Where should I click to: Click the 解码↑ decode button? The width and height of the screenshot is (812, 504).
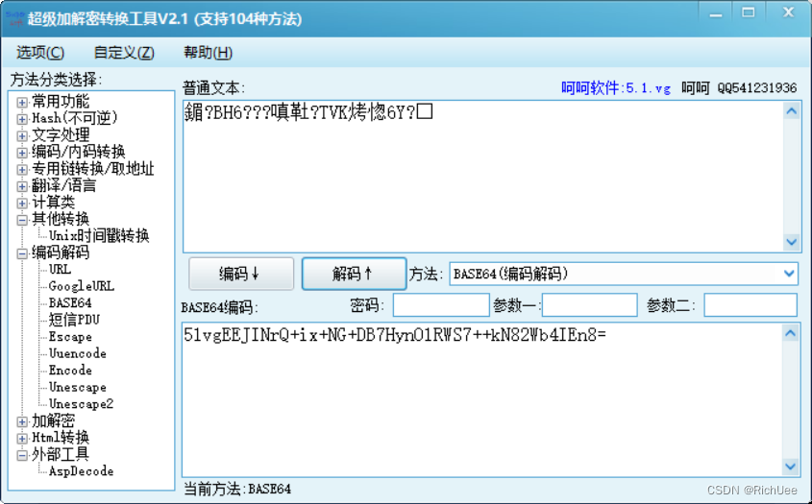point(355,274)
